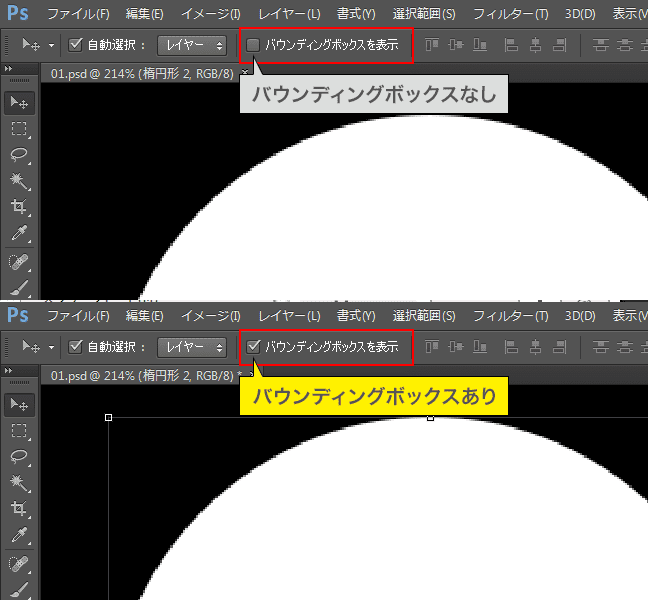Open レイヤー(L) menu in upper window
The height and width of the screenshot is (600, 648).
click(289, 14)
